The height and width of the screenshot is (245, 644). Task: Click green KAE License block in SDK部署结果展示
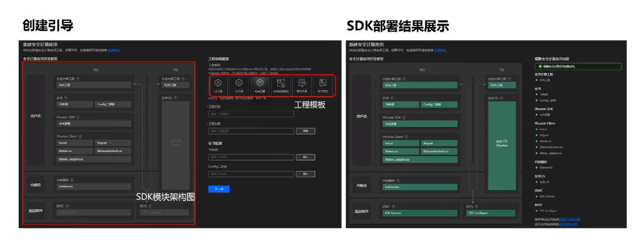420,213
